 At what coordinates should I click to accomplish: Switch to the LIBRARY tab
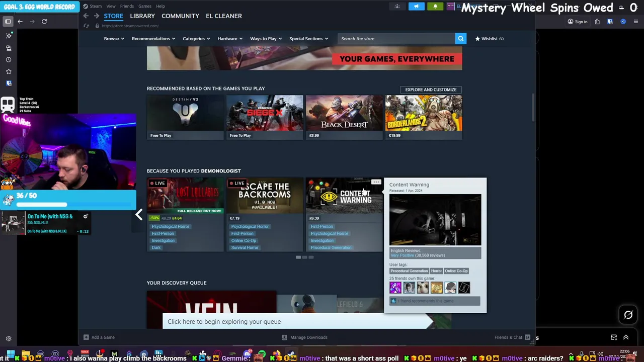point(142,16)
